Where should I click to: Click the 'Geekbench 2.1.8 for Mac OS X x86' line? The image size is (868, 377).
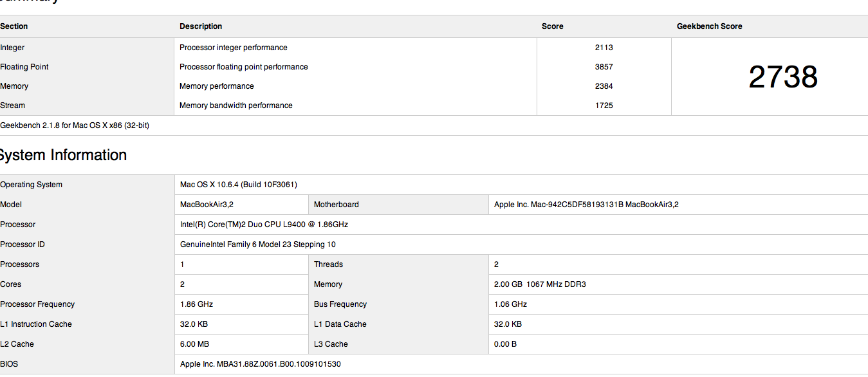(75, 125)
